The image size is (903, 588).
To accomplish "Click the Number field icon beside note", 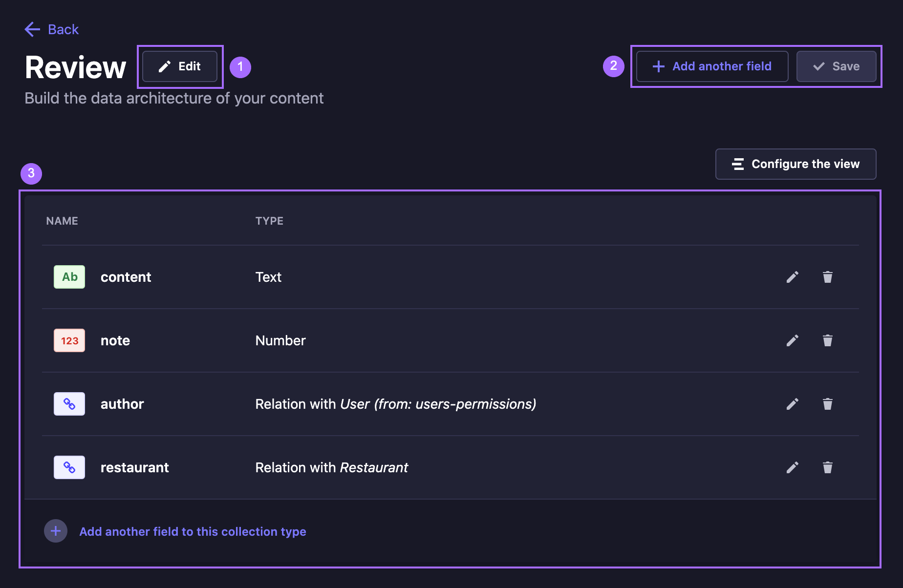I will [69, 340].
